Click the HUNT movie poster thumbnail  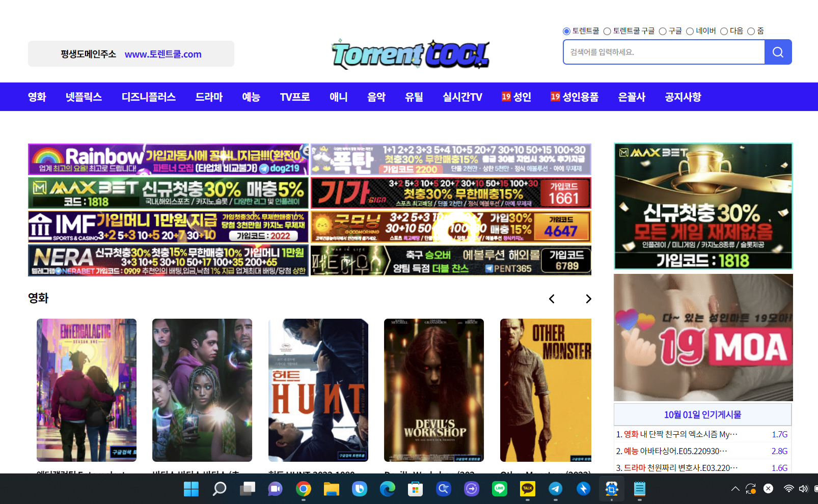(x=318, y=390)
